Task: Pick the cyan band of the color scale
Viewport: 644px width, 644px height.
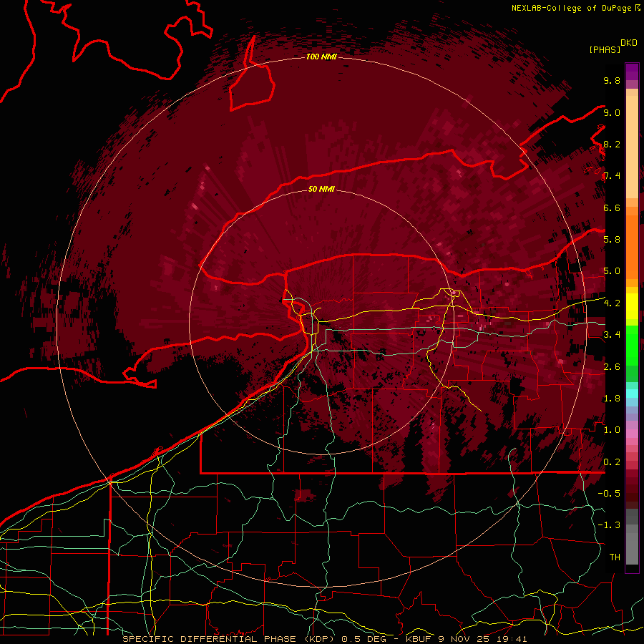Action: [632, 393]
